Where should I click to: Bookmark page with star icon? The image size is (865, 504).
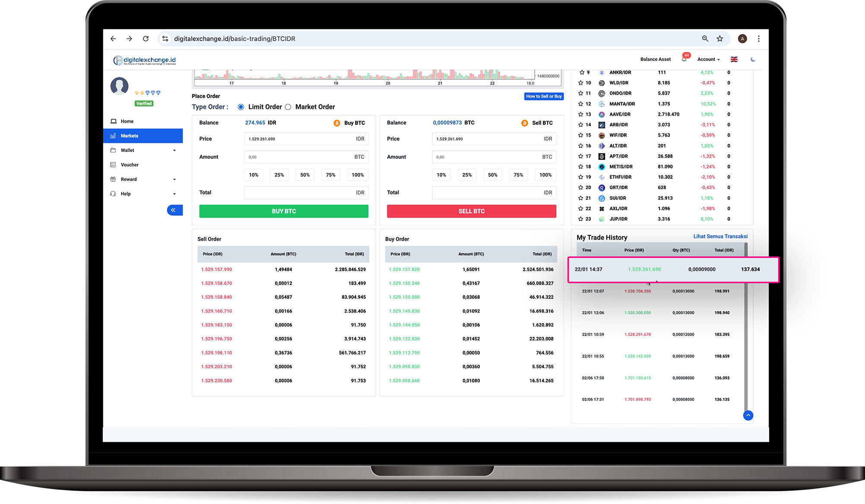(x=720, y=39)
